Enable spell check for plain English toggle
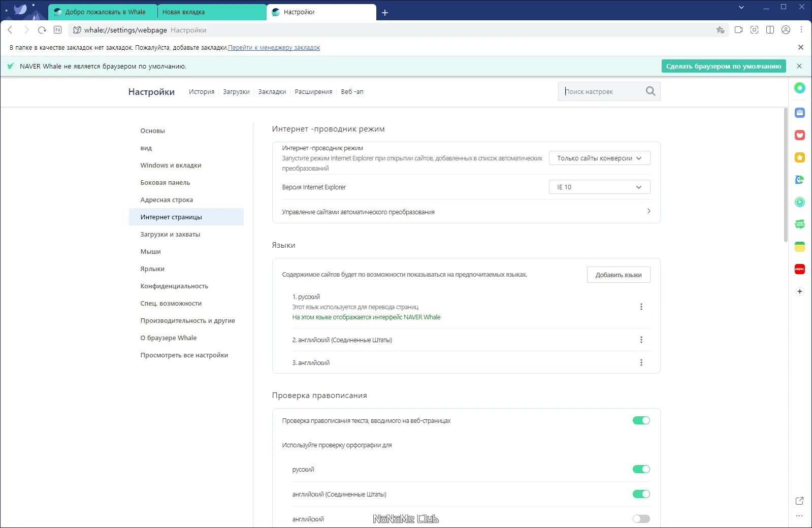The width and height of the screenshot is (812, 528). [x=641, y=519]
